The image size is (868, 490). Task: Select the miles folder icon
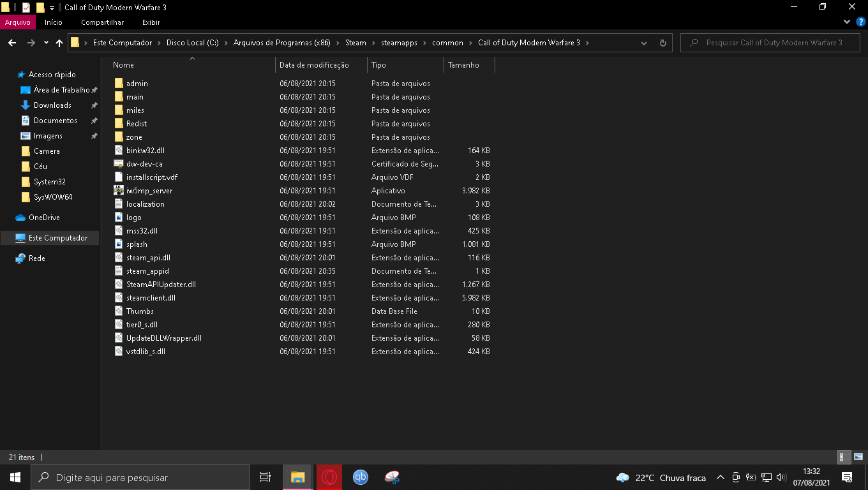(x=119, y=110)
